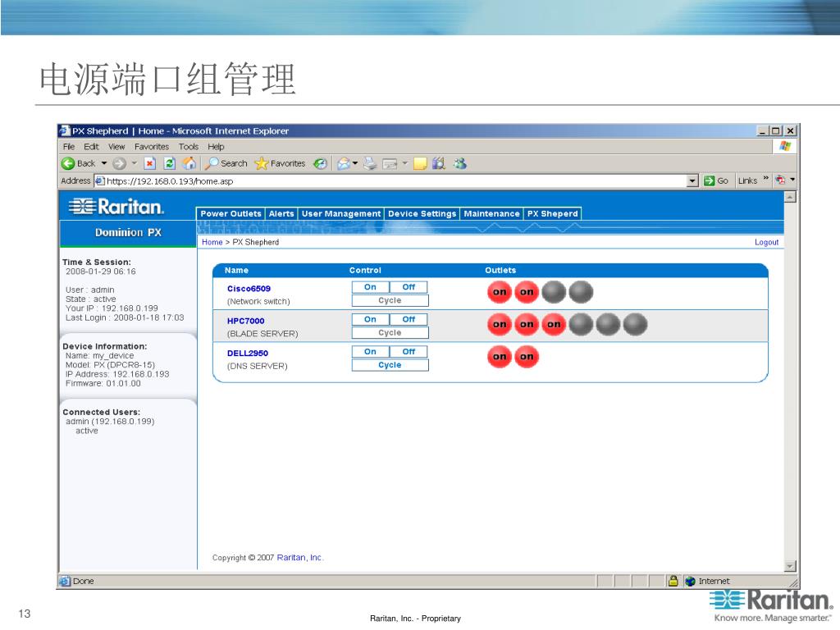Open the HPC7000 group link
The width and height of the screenshot is (840, 630).
[x=246, y=321]
